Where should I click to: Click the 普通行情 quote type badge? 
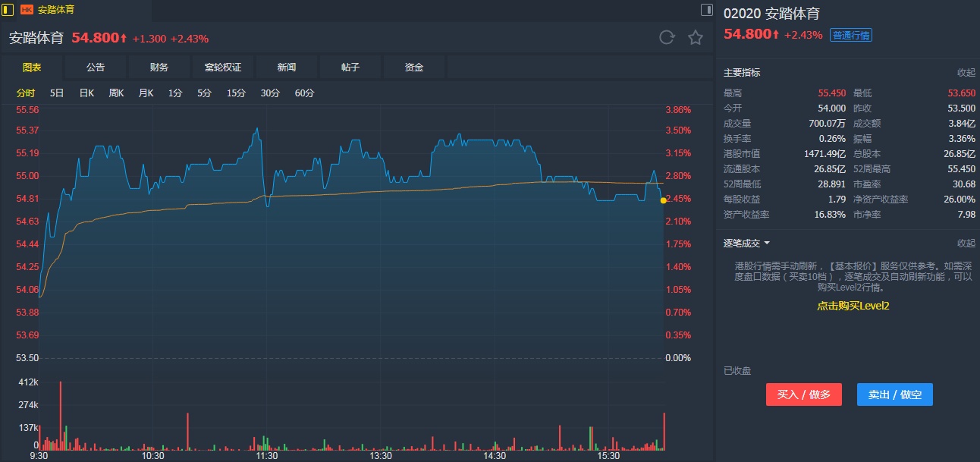851,35
